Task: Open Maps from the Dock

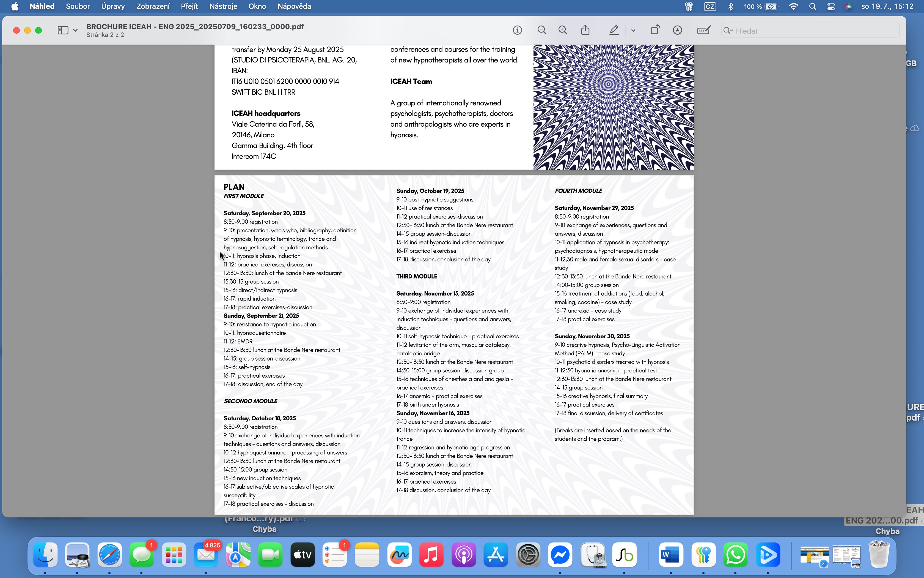Action: [238, 554]
